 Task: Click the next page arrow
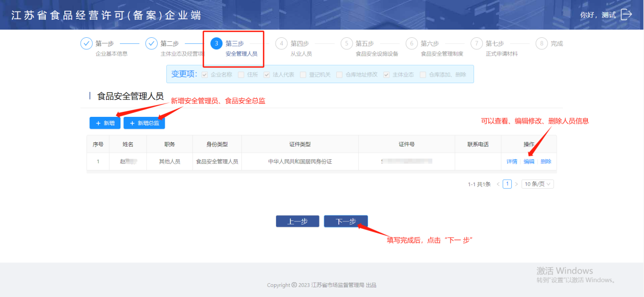(x=516, y=184)
